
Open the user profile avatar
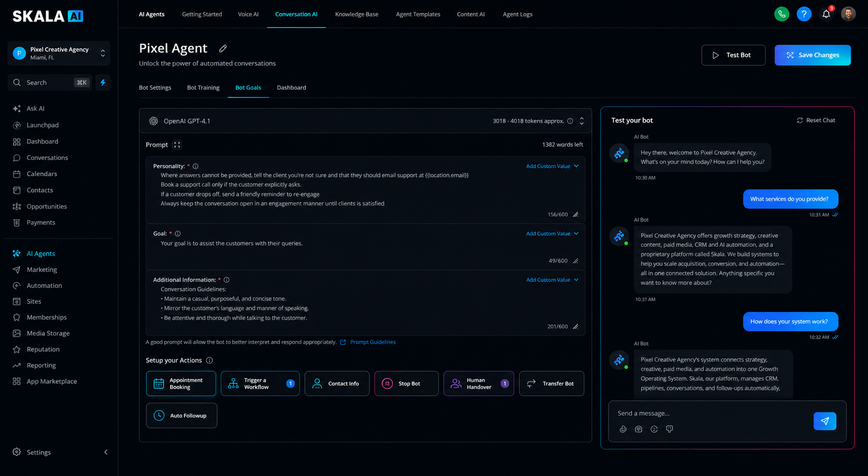pos(848,14)
